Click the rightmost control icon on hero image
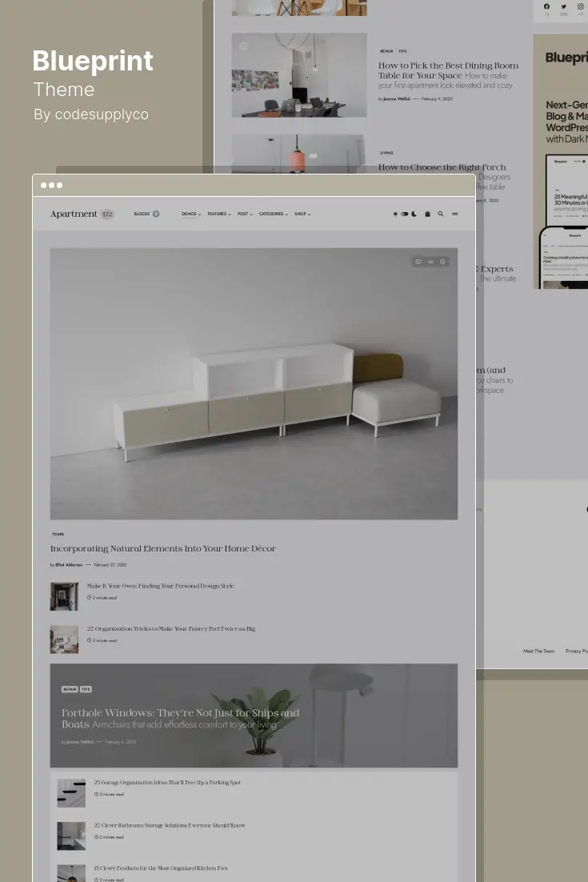The height and width of the screenshot is (882, 588). pos(442,262)
